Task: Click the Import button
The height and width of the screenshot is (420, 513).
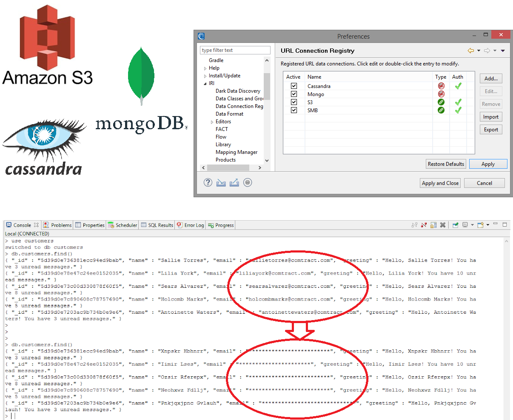Action: (x=491, y=117)
